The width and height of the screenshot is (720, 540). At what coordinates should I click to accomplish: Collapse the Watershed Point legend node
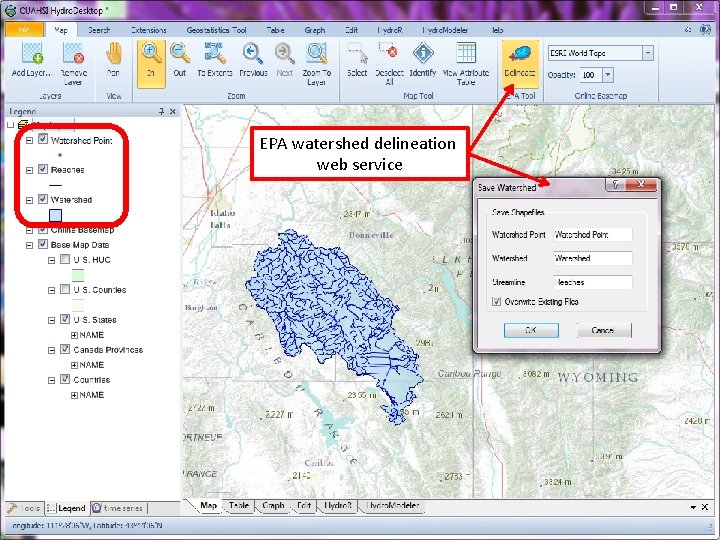tap(29, 140)
